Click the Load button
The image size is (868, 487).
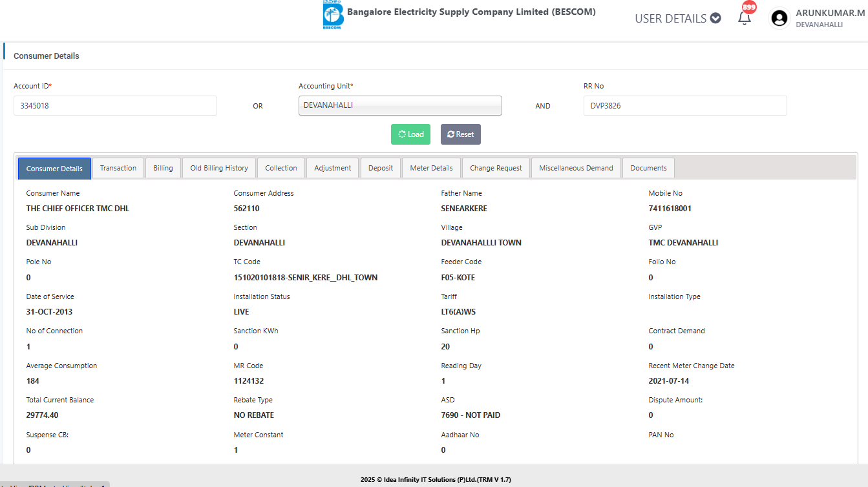point(410,134)
